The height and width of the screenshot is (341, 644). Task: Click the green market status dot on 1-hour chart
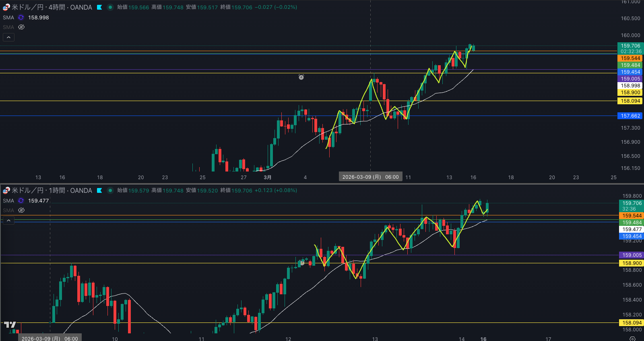pos(110,190)
